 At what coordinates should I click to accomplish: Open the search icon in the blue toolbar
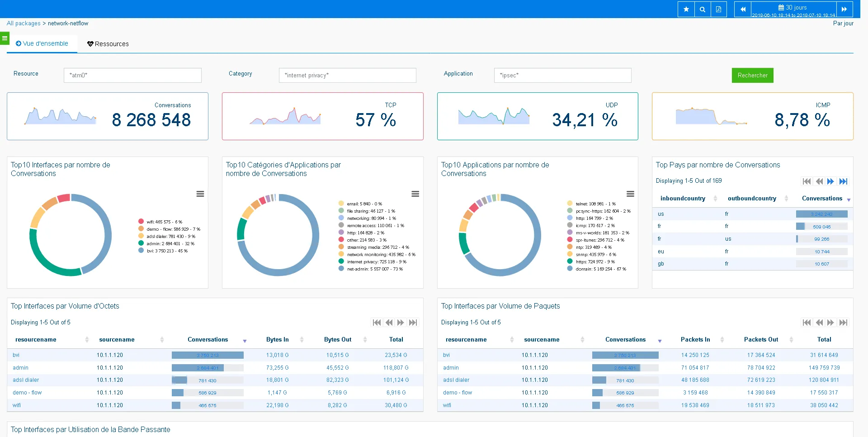point(702,9)
